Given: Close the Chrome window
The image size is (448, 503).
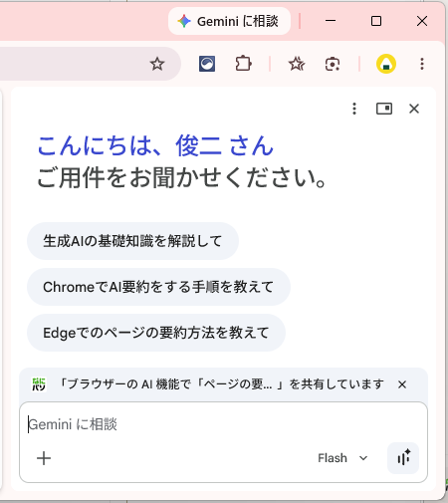Looking at the screenshot, I should coord(422,21).
